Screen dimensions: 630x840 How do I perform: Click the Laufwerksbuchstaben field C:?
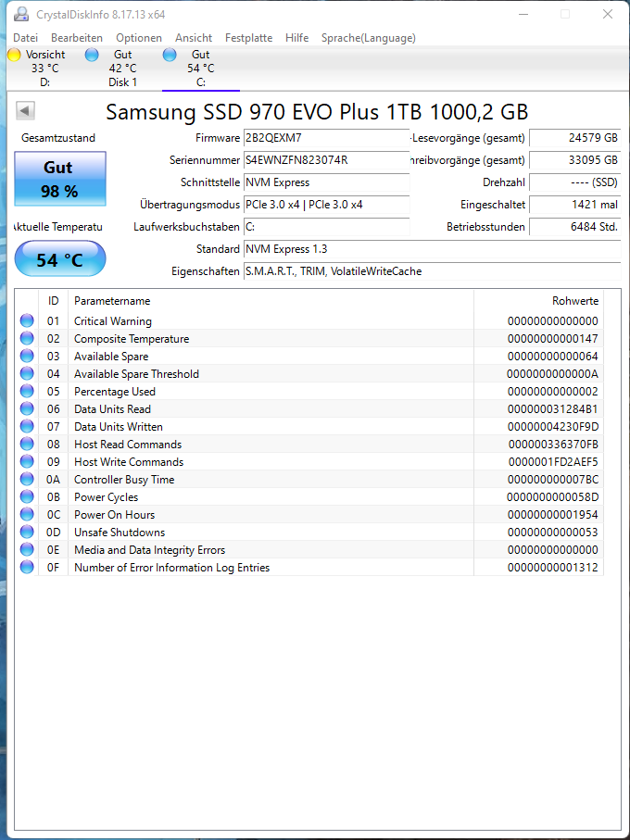327,227
